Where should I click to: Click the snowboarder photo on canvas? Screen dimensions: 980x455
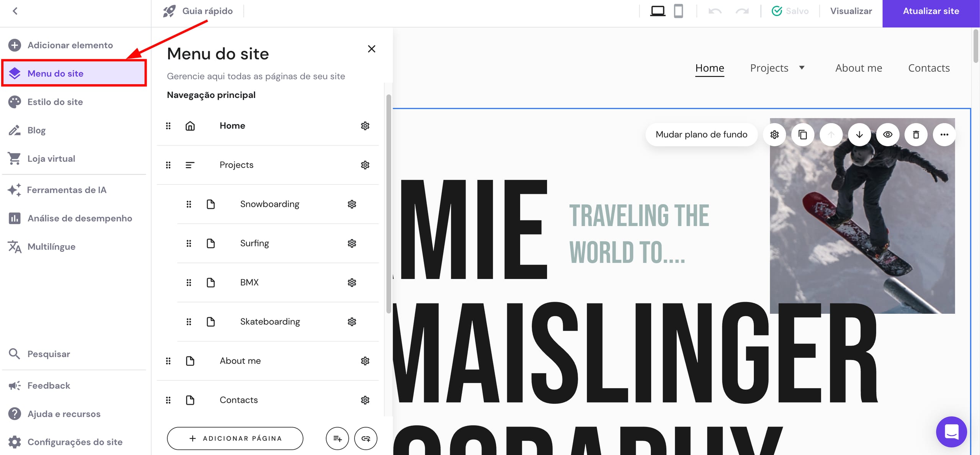tap(862, 230)
